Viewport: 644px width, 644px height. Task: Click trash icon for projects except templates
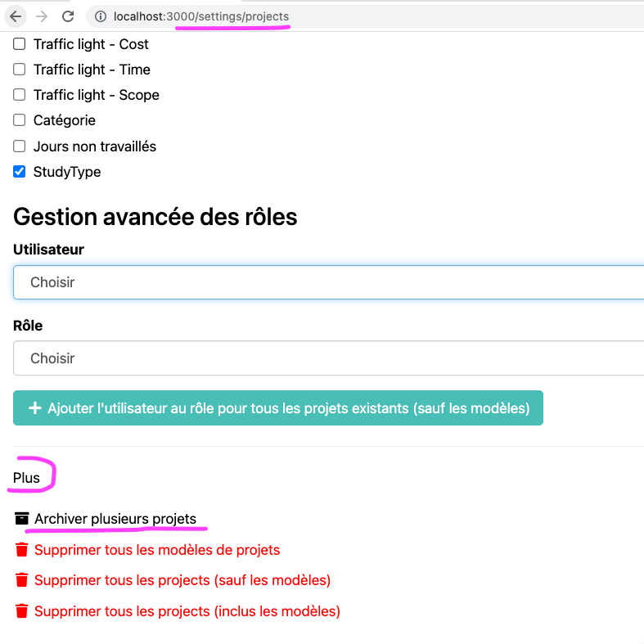pyautogui.click(x=22, y=580)
